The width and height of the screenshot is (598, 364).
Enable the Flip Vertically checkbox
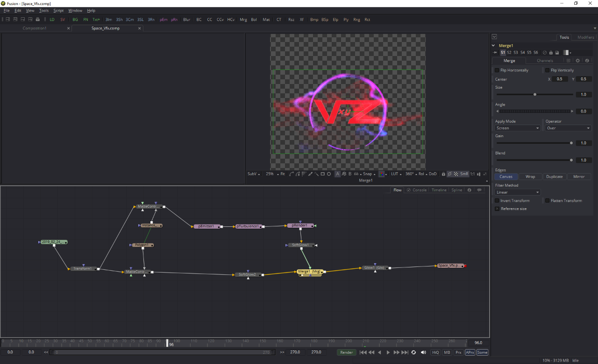pos(548,70)
